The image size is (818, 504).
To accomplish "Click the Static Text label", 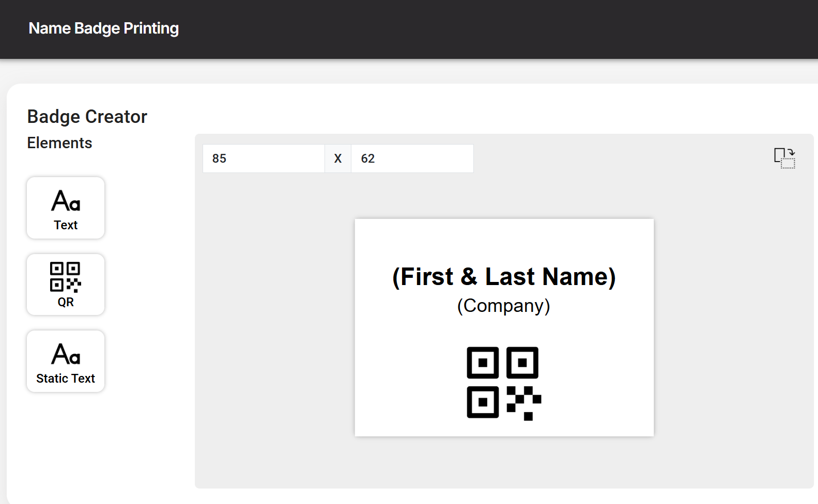I will [66, 379].
